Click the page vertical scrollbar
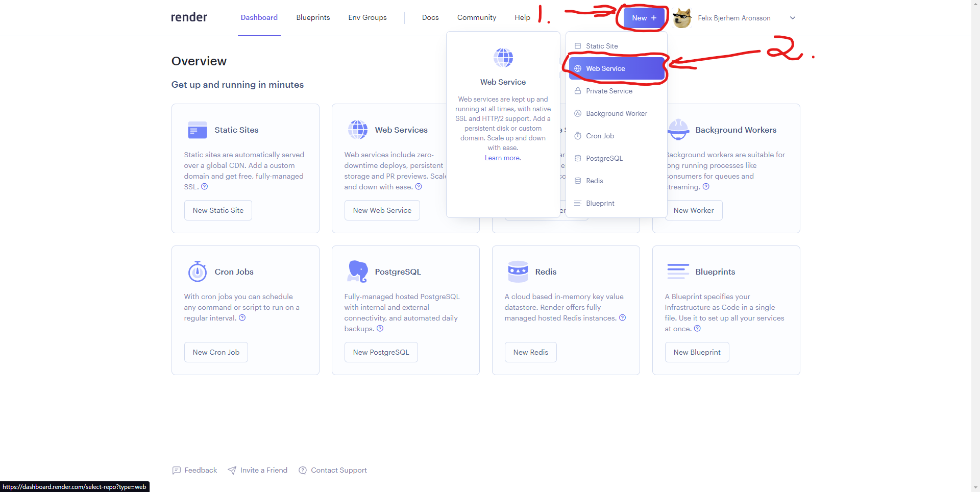This screenshot has height=492, width=980. tap(975, 245)
